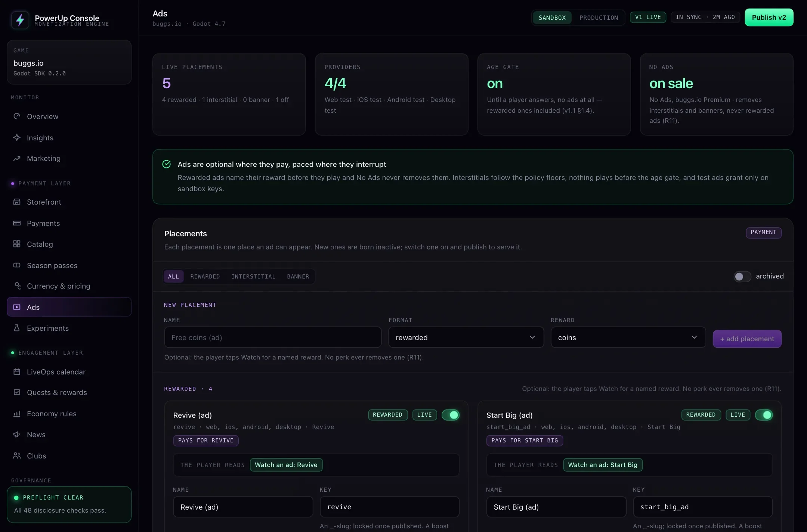Select the ALL placements filter tab
807x532 pixels.
click(x=173, y=277)
